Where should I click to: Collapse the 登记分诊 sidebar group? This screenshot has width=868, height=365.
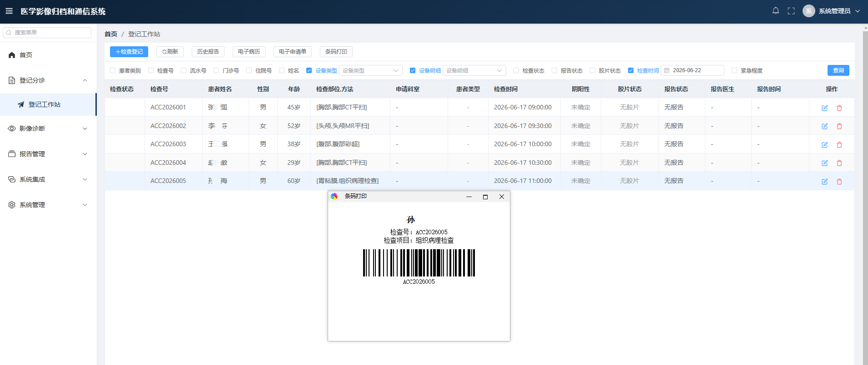click(48, 80)
